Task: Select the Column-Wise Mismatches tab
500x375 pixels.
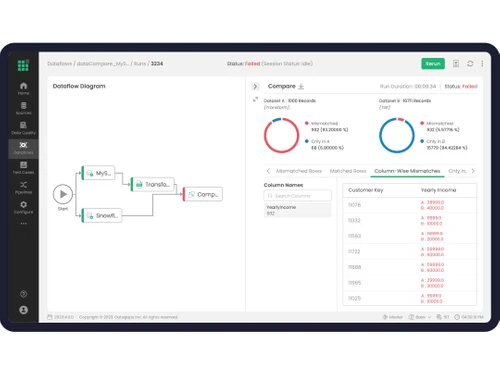Action: tap(407, 171)
